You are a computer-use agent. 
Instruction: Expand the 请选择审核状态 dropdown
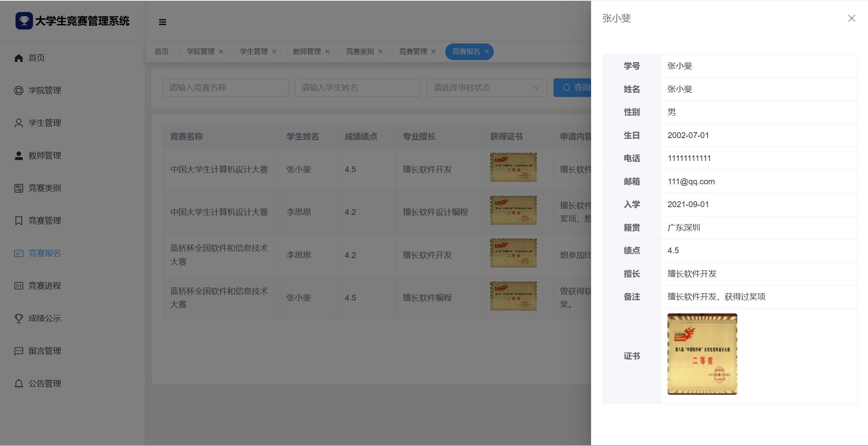(x=487, y=88)
